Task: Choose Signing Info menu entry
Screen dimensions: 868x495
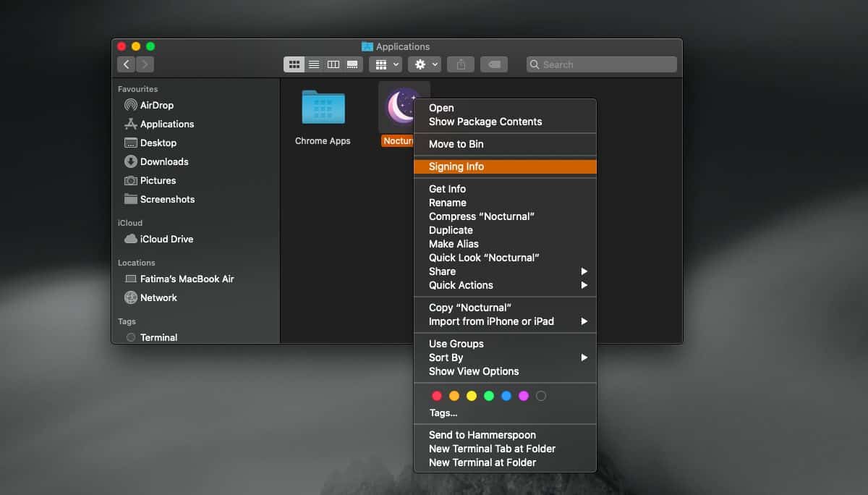Action: 505,166
